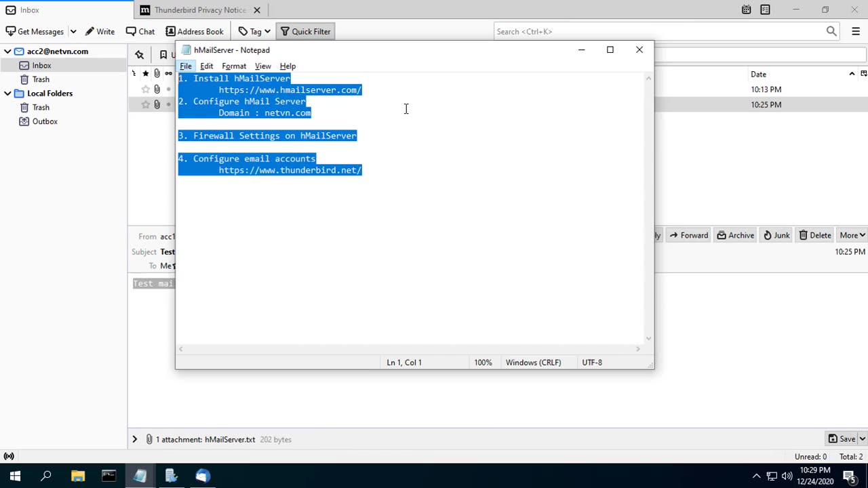Click the Write button with pencil icon
Viewport: 868px width, 488px height.
(100, 31)
